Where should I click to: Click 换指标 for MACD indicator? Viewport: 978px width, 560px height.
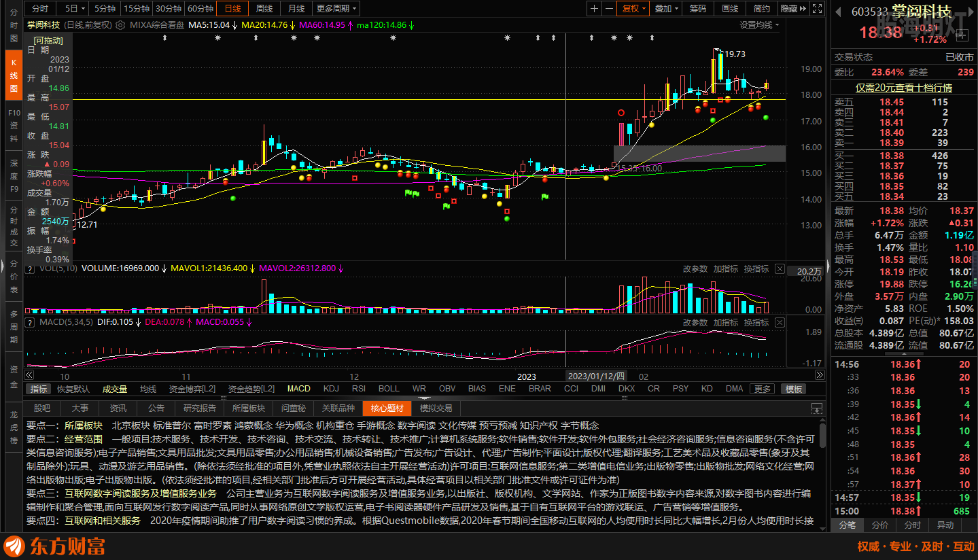pos(756,323)
